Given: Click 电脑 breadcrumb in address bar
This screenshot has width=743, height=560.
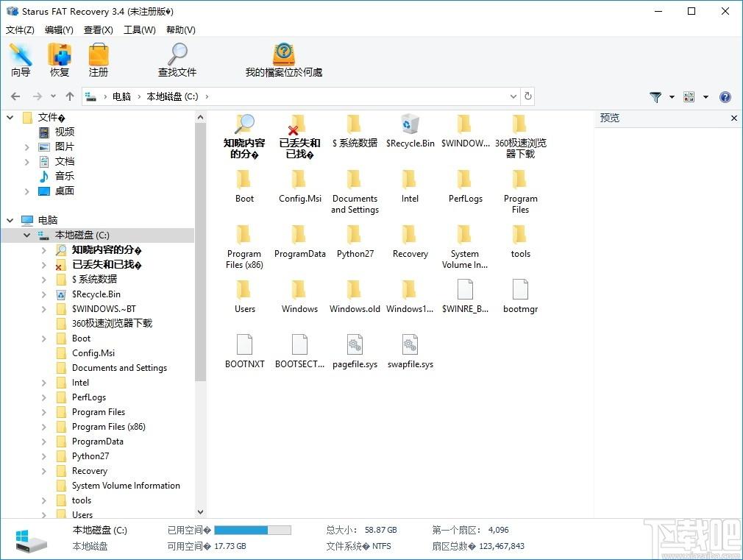Looking at the screenshot, I should pyautogui.click(x=121, y=96).
